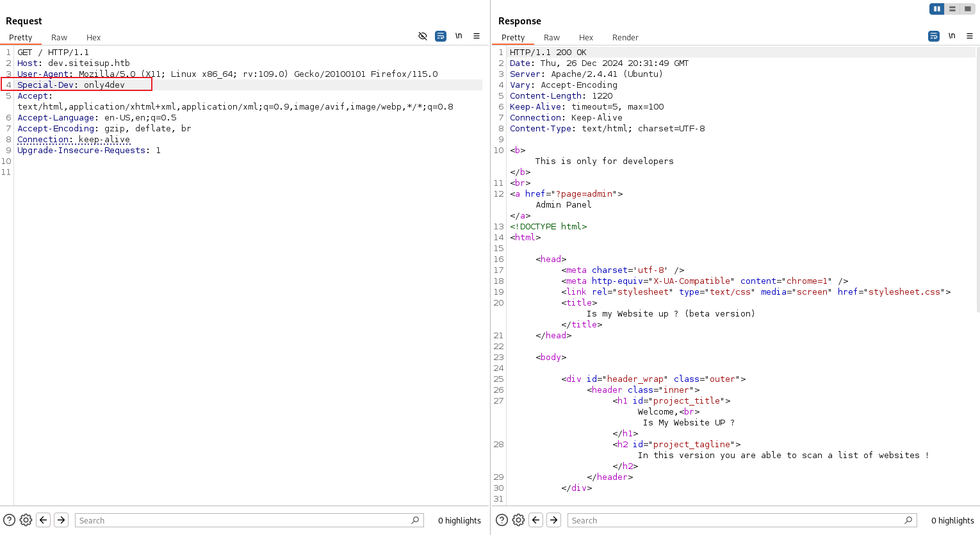The width and height of the screenshot is (980, 535).
Task: Go to previous Response search match
Action: point(537,520)
